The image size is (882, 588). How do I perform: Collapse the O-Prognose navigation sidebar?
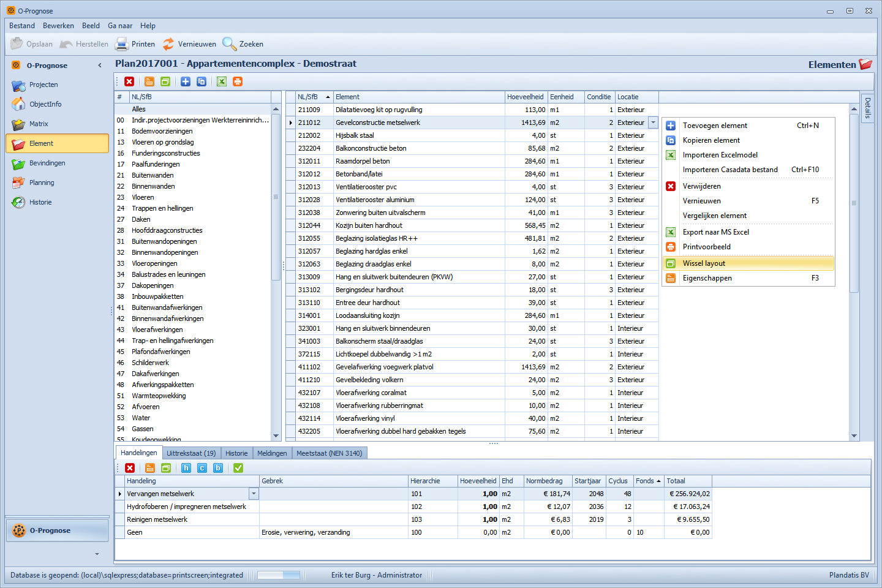point(100,66)
